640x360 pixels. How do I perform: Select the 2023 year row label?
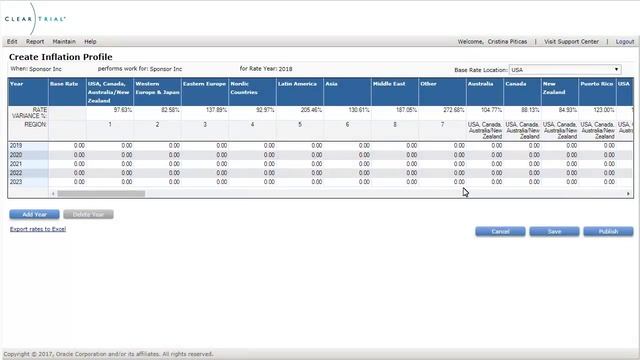pos(28,182)
